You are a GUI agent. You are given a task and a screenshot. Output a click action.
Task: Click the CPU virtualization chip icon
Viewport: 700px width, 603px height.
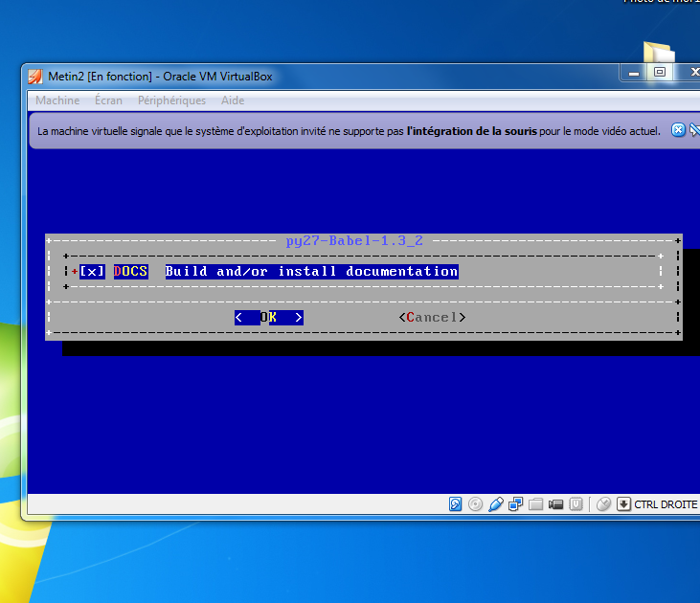pyautogui.click(x=576, y=504)
